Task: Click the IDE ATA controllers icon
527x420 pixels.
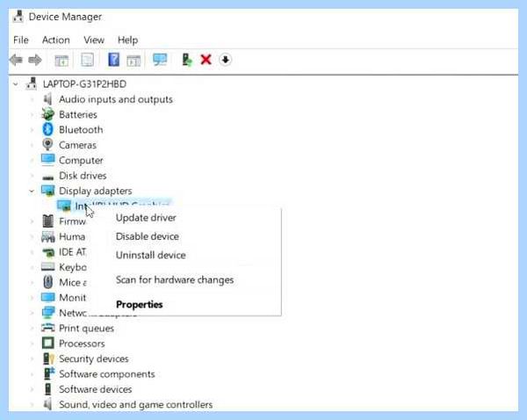Action: (48, 252)
